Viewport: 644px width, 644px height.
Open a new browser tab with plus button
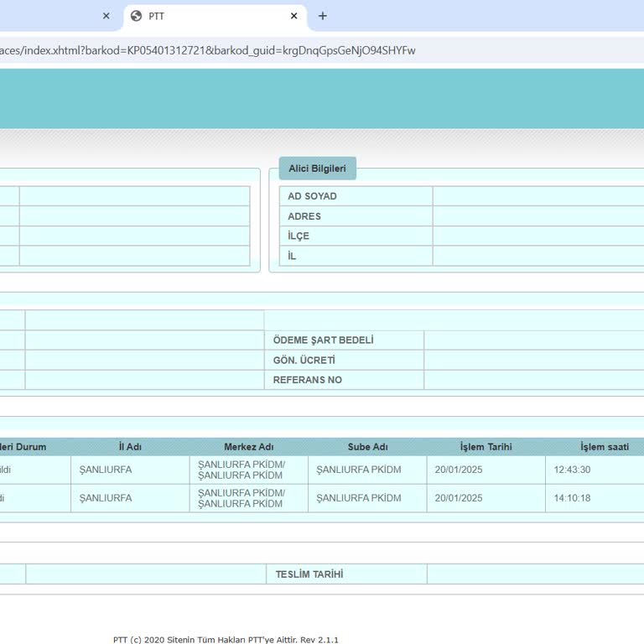click(323, 16)
